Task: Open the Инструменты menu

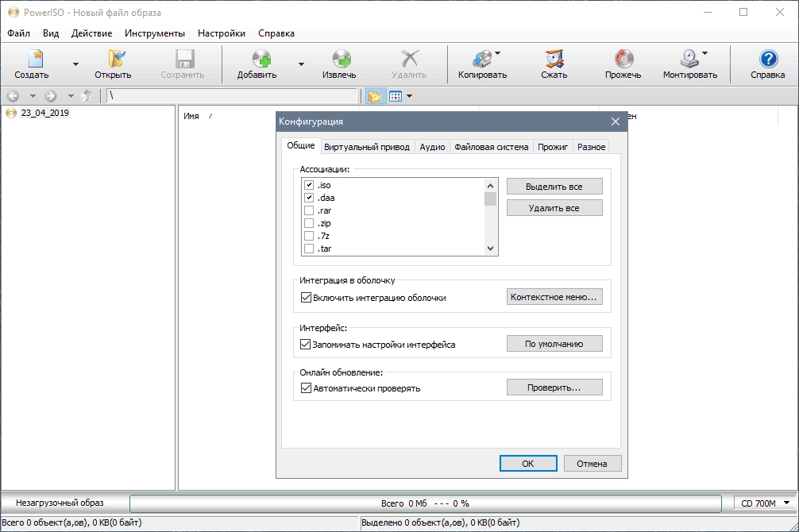Action: tap(155, 33)
